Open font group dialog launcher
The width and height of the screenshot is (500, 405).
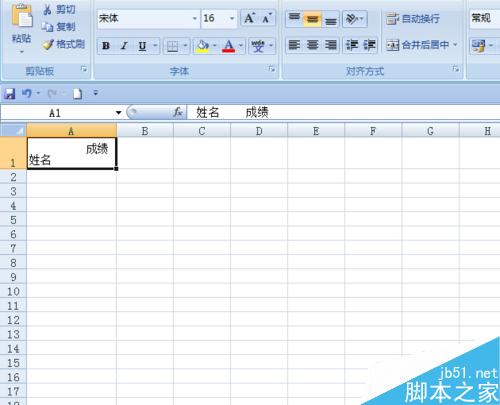click(272, 69)
